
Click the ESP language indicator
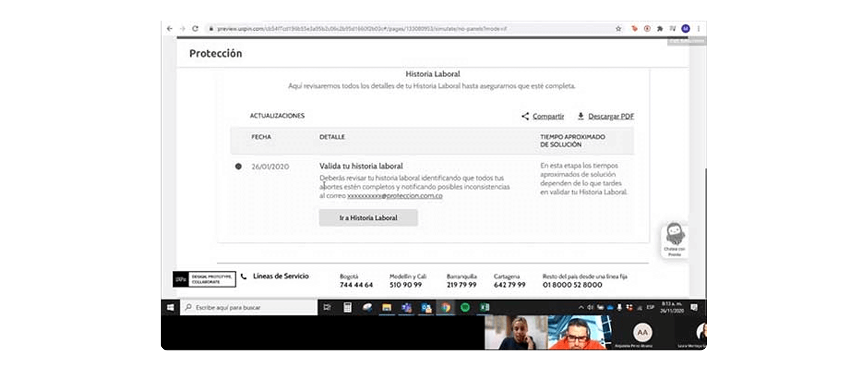pos(650,308)
